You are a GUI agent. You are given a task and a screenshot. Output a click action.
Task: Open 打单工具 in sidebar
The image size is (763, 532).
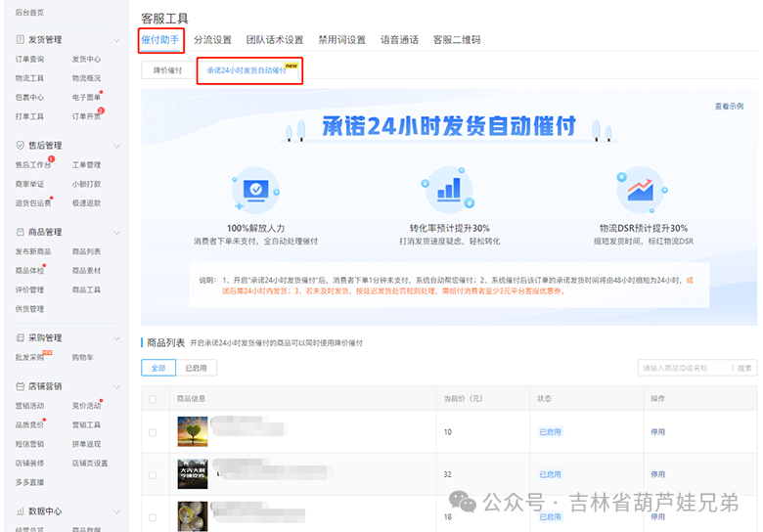pos(29,116)
